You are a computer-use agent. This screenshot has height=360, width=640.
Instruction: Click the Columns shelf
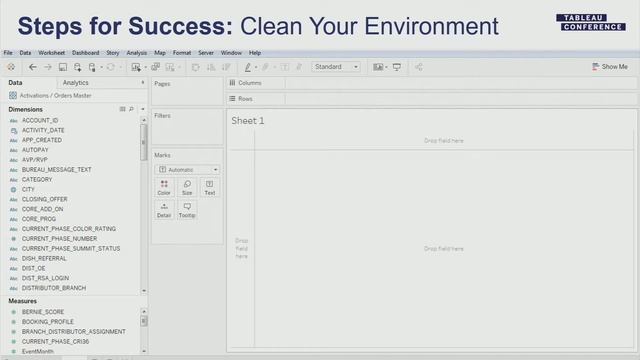(x=431, y=83)
